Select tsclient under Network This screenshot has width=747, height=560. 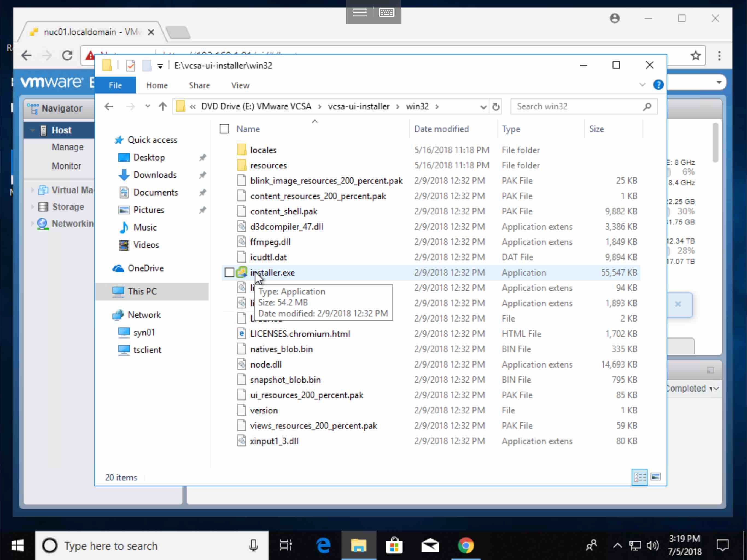click(139, 350)
